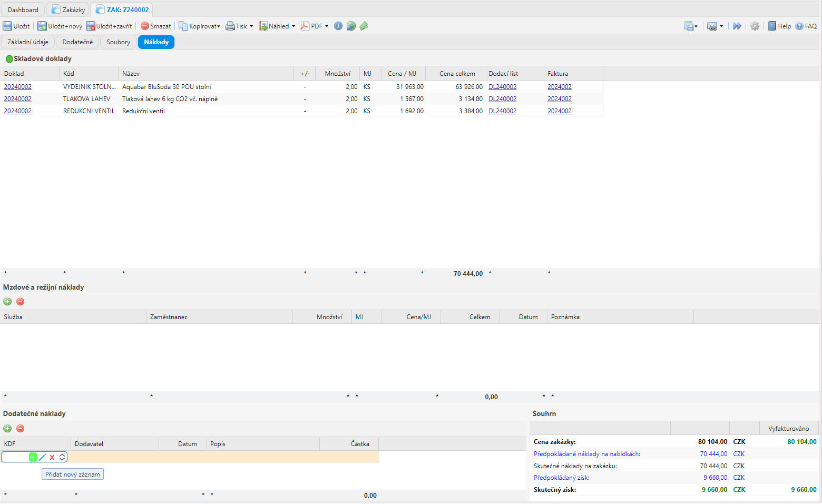Open document 20240002 in TLAKOVA LAHEV row
Image resolution: width=822 pixels, height=504 pixels.
[x=17, y=99]
